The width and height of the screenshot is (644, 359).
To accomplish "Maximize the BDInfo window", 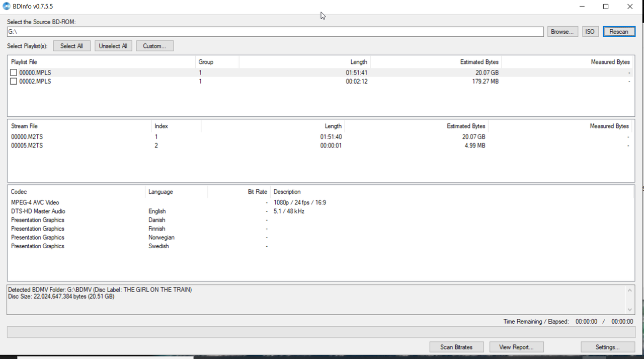I will (606, 7).
